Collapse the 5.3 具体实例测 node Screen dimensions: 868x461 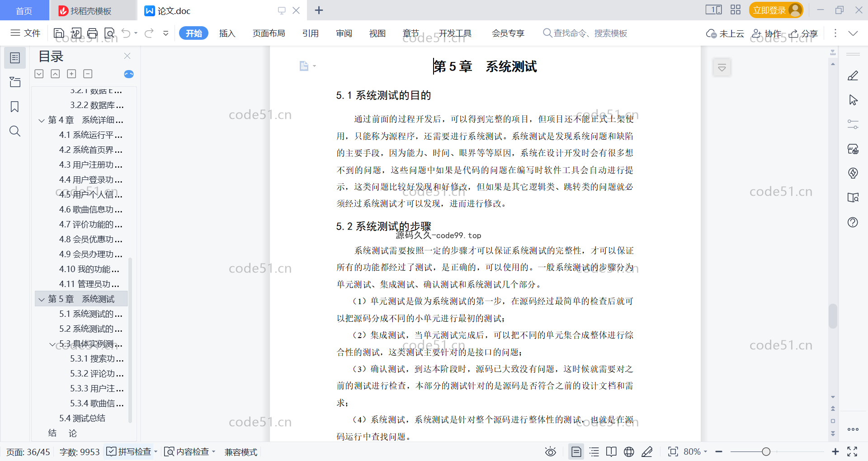(x=52, y=344)
